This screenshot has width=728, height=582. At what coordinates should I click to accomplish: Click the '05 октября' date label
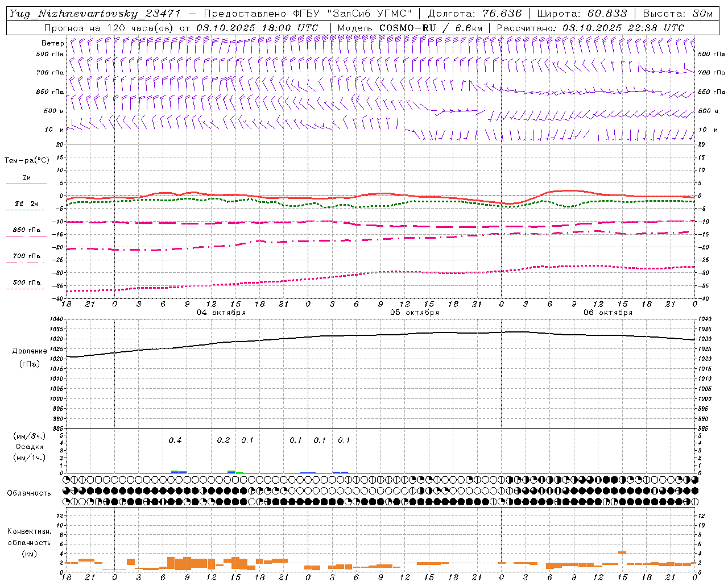(x=415, y=313)
